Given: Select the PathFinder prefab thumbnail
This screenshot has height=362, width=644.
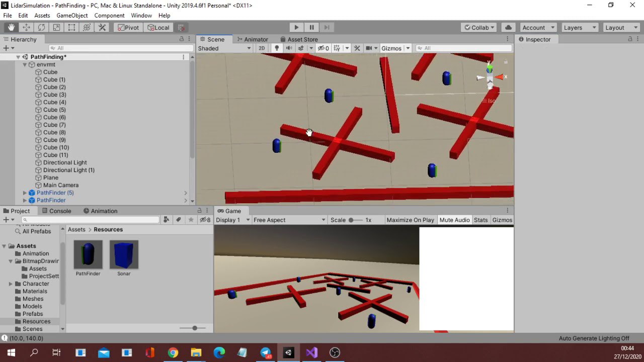Looking at the screenshot, I should pyautogui.click(x=88, y=254).
